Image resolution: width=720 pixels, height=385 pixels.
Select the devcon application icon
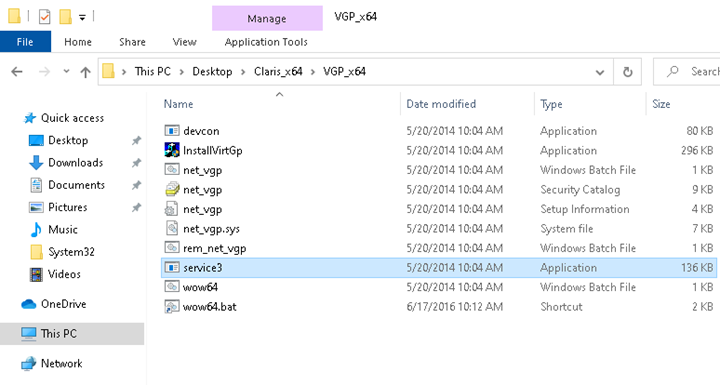(x=172, y=131)
